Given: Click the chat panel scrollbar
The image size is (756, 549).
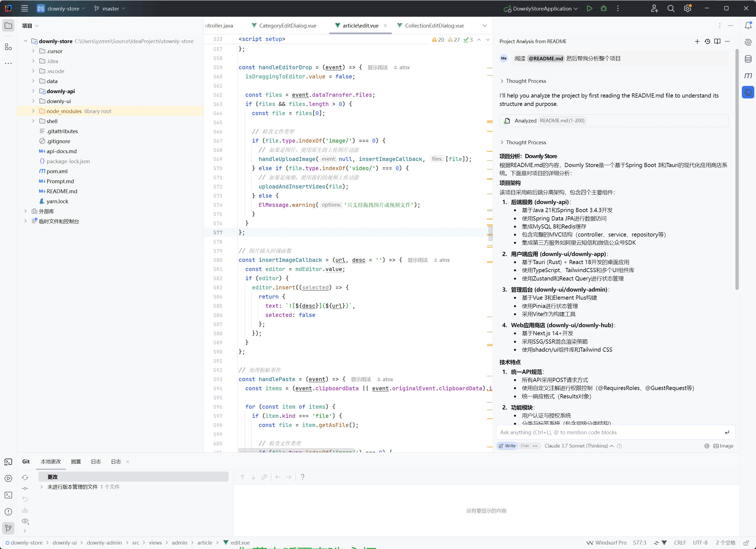Looking at the screenshot, I should click(x=737, y=170).
